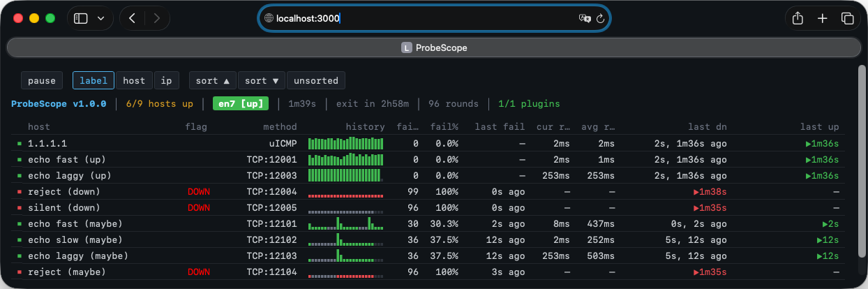Select the silent (down) row
The height and width of the screenshot is (289, 868).
pos(428,207)
